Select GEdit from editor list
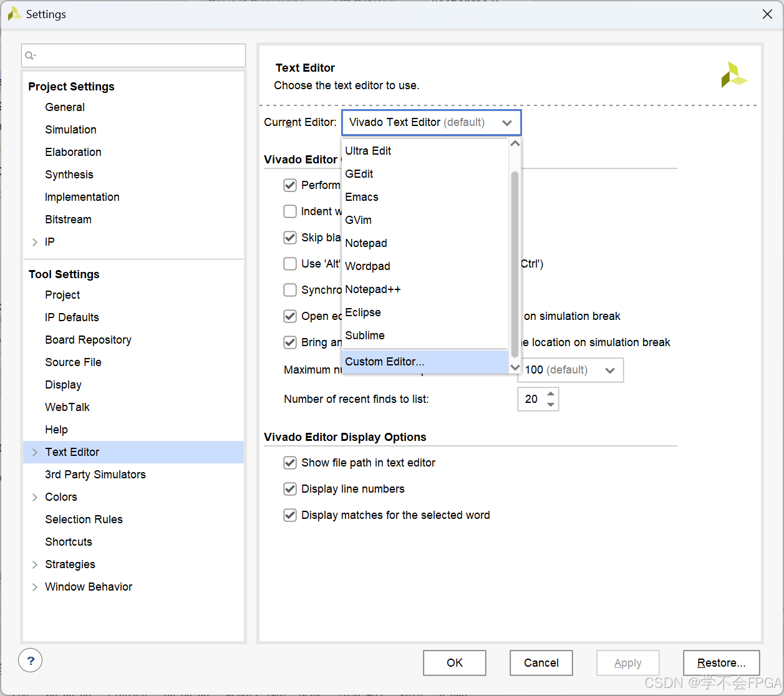 [x=425, y=174]
